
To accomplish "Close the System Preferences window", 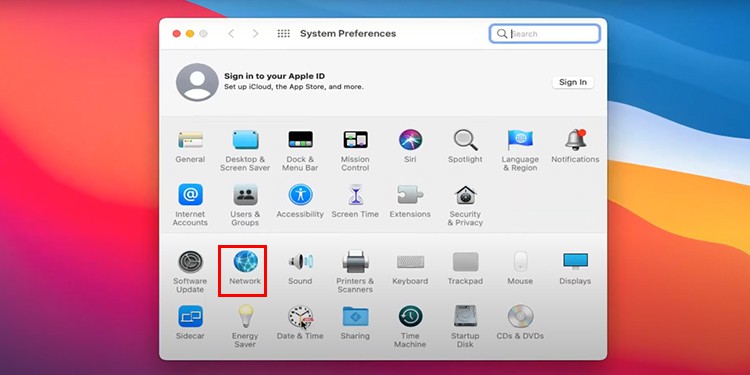I will coord(176,33).
